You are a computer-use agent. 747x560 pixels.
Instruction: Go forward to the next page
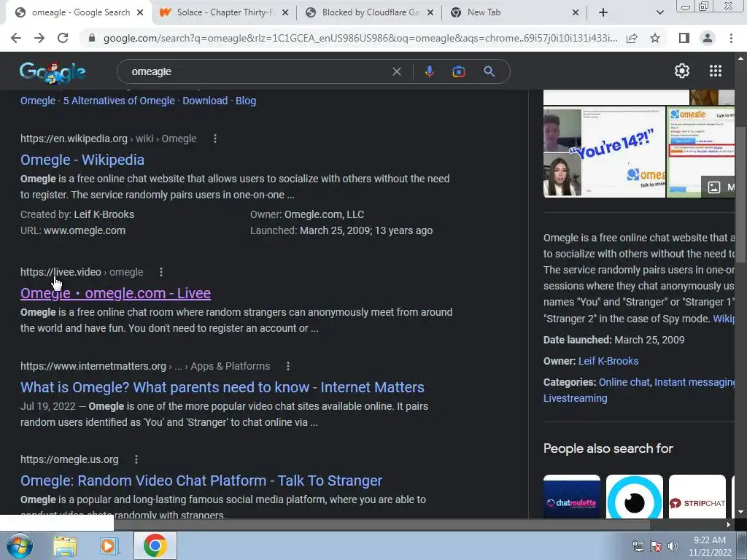click(39, 38)
